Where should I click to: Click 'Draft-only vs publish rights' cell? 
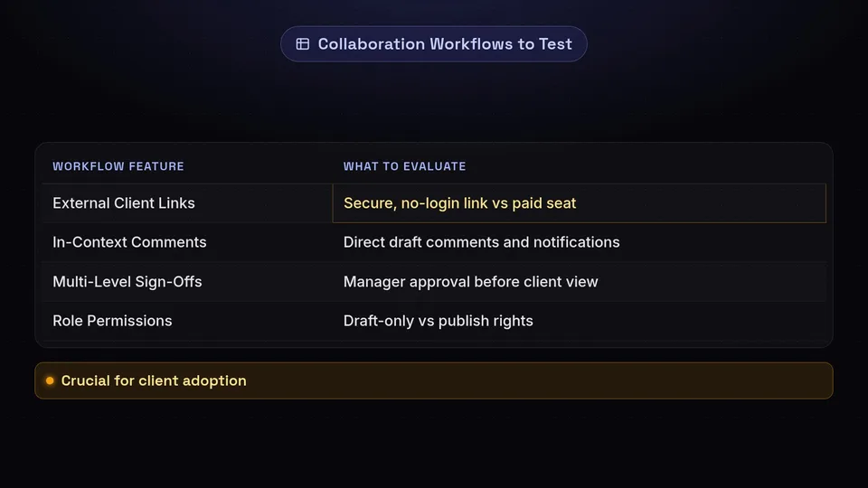[579, 321]
